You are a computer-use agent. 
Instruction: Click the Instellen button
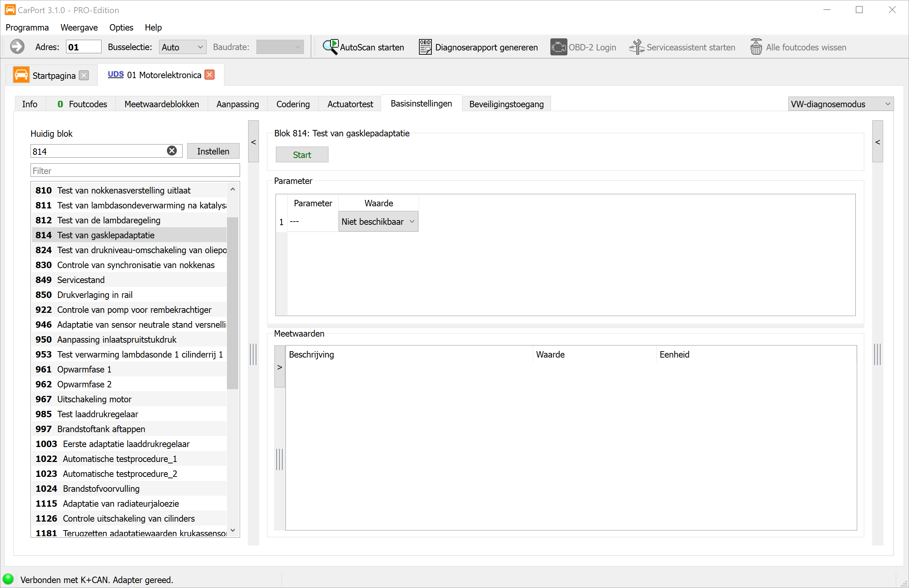[x=213, y=151]
